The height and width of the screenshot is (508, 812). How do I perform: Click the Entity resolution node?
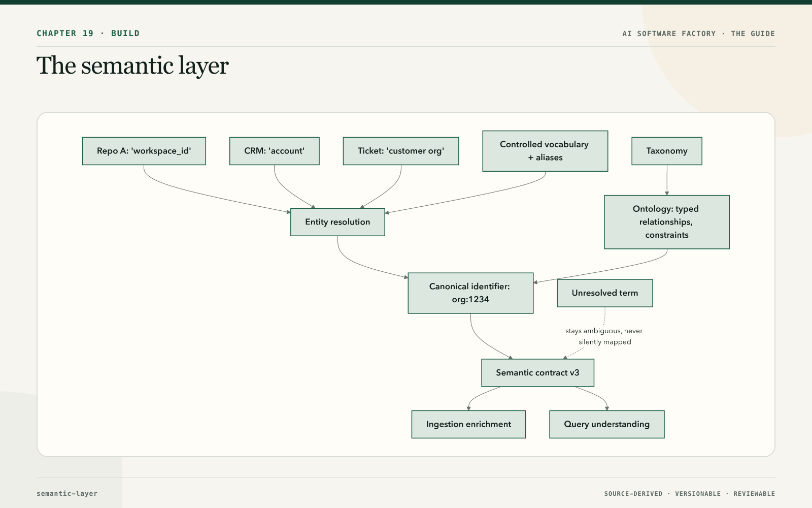click(x=337, y=222)
